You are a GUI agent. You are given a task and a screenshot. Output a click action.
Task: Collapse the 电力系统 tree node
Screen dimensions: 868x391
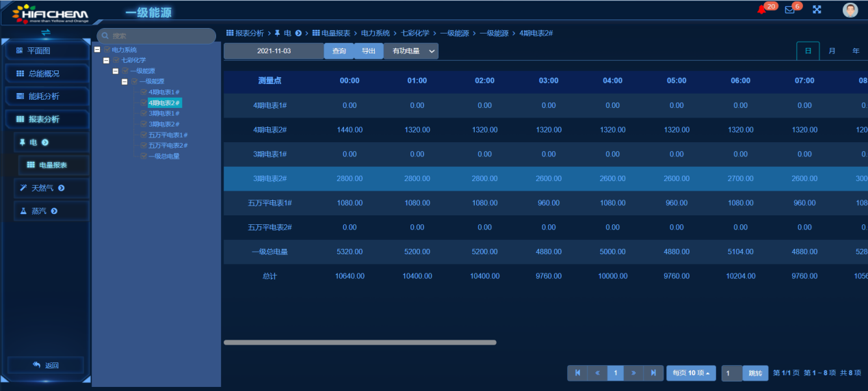(97, 50)
